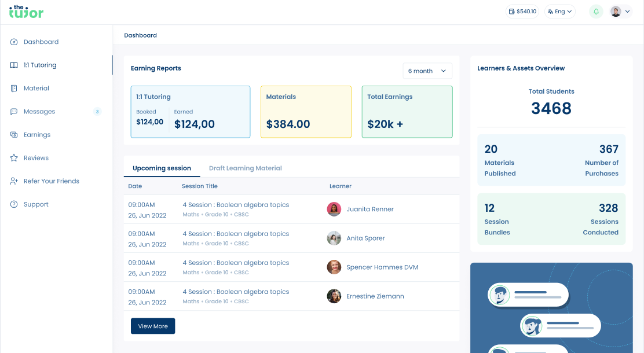
Task: Click the Dashboard gauge icon in sidebar
Action: tap(14, 42)
